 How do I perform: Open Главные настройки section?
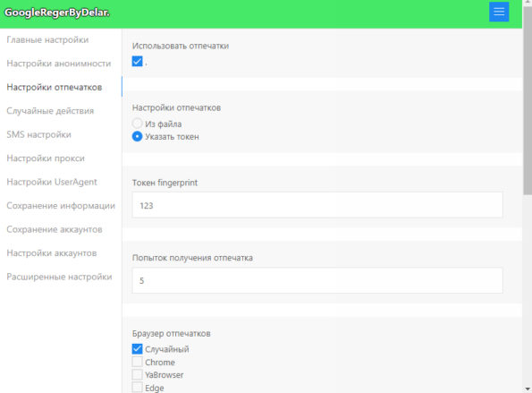coord(47,39)
